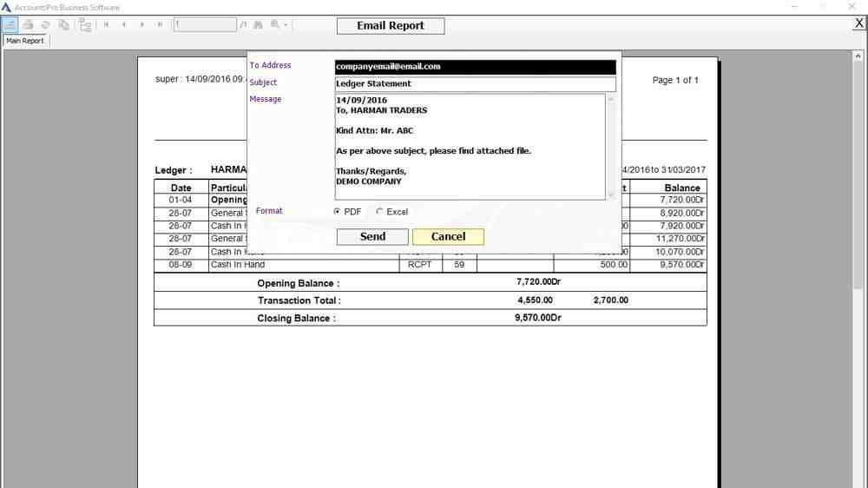Click in the To Address field
Image resolution: width=868 pixels, height=488 pixels.
click(x=475, y=67)
